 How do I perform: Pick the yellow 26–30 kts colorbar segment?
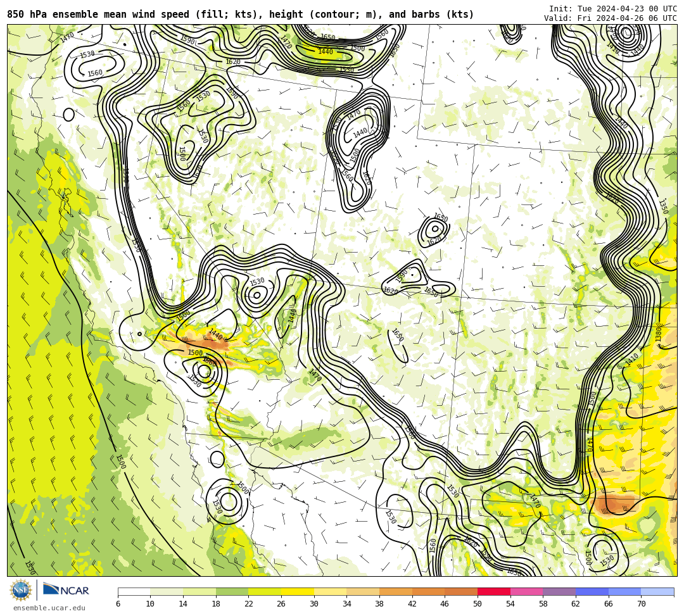298,591
